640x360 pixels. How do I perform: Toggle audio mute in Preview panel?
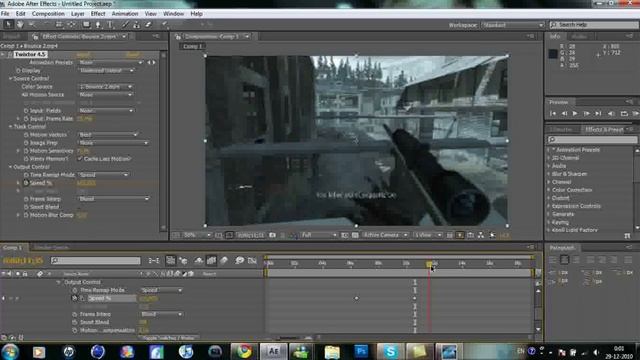point(611,113)
